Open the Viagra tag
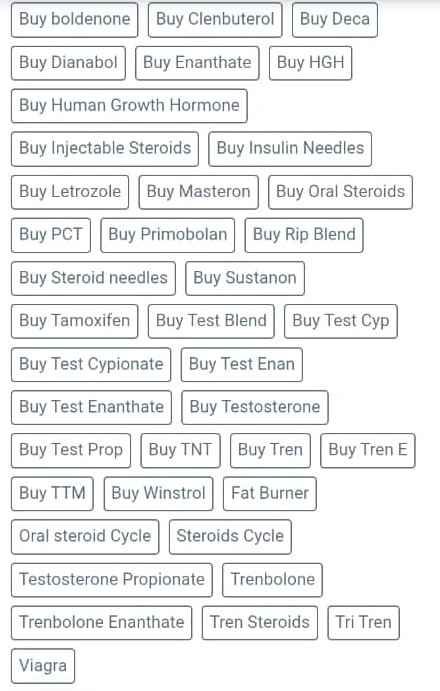The image size is (440, 691). 43,666
